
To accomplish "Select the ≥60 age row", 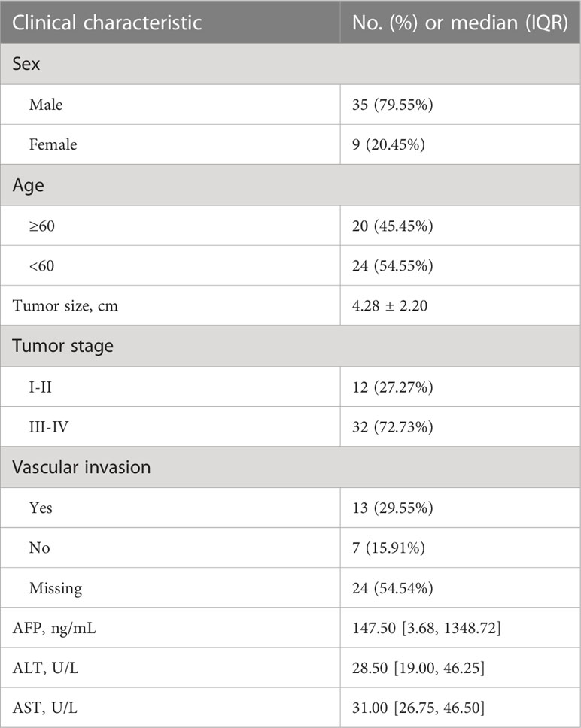I will click(290, 226).
